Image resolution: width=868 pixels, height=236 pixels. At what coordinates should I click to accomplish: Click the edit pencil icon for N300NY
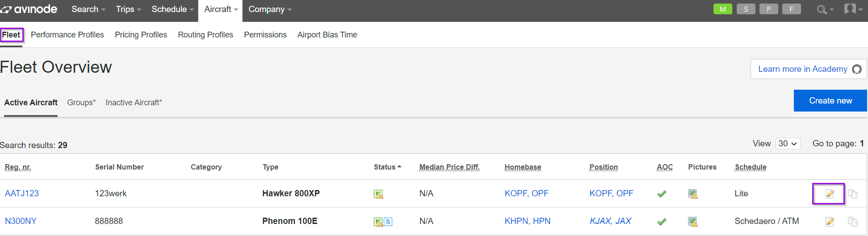829,221
